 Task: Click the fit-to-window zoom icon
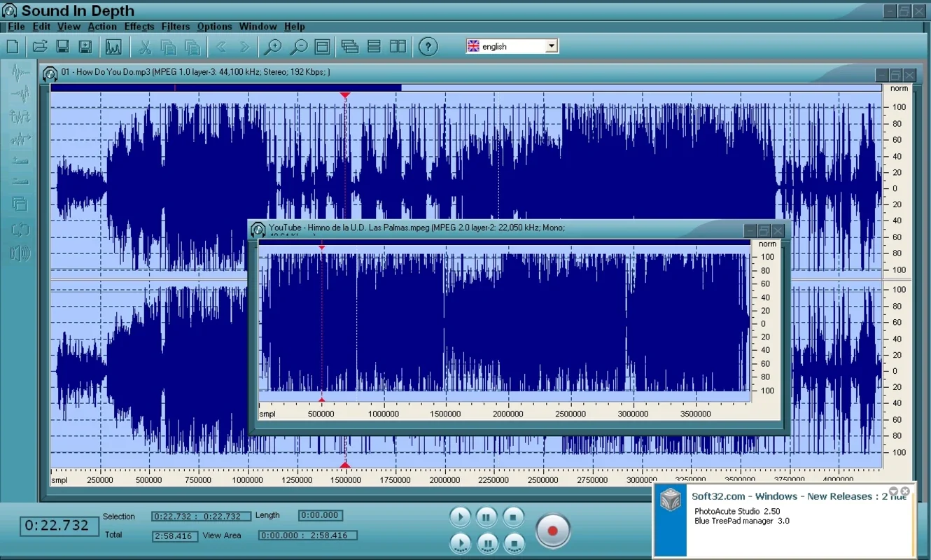pos(322,47)
